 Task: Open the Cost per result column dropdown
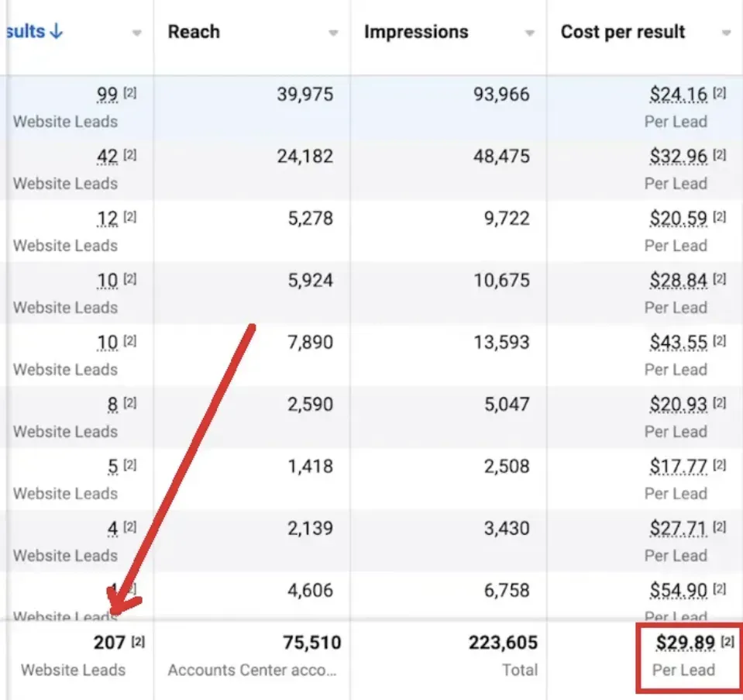[x=726, y=33]
